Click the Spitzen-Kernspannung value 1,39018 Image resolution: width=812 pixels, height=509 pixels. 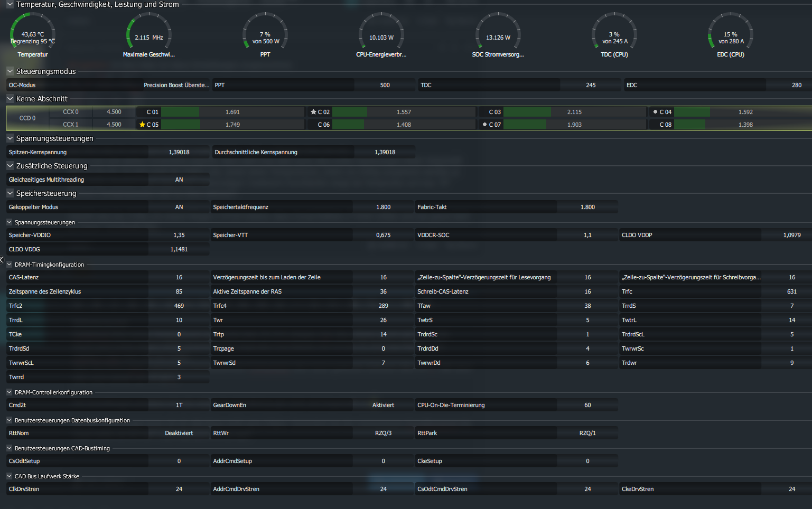pyautogui.click(x=179, y=152)
